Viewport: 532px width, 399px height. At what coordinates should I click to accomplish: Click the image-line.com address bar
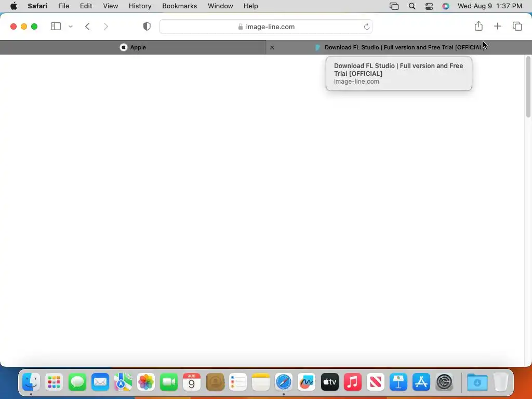(266, 26)
